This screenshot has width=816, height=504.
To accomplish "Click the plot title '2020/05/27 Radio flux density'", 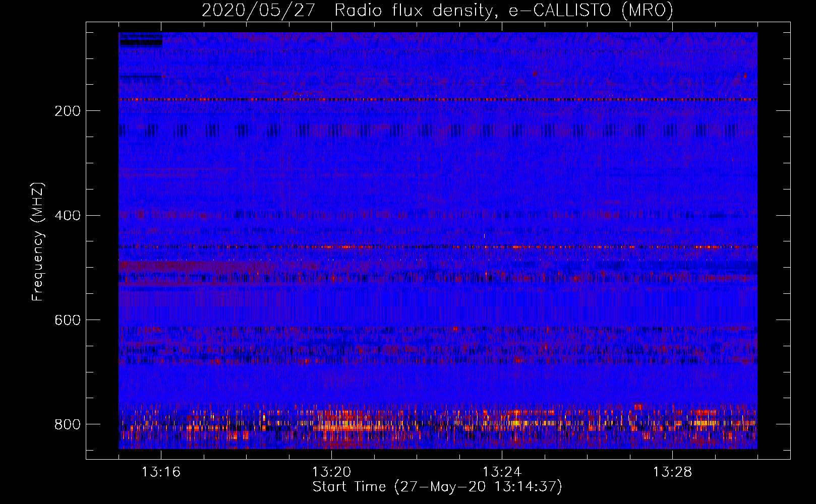I will pyautogui.click(x=347, y=11).
